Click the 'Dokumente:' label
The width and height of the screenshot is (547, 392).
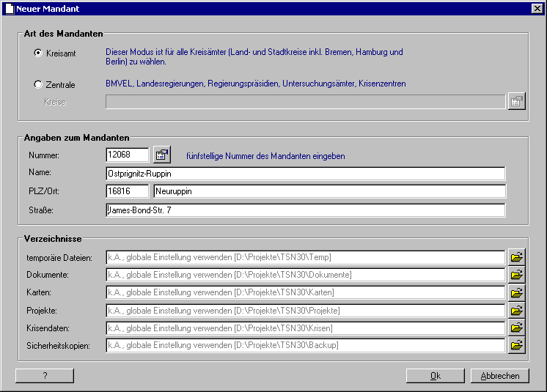click(48, 275)
